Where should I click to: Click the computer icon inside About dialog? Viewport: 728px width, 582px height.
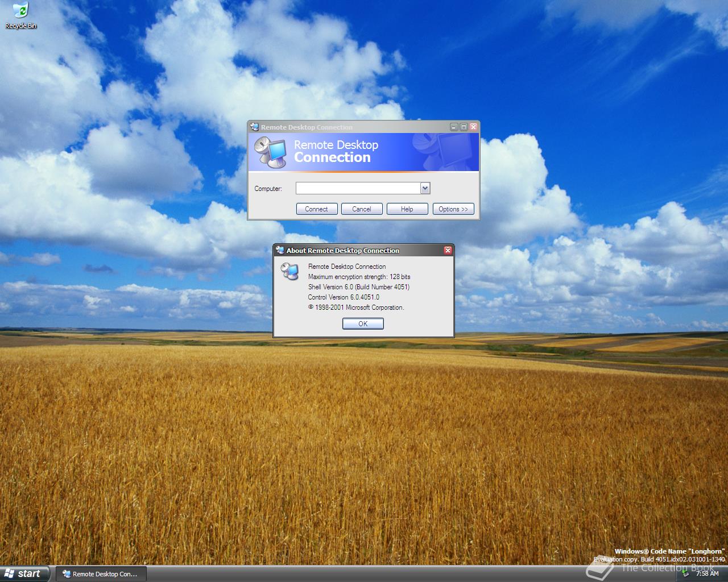290,271
